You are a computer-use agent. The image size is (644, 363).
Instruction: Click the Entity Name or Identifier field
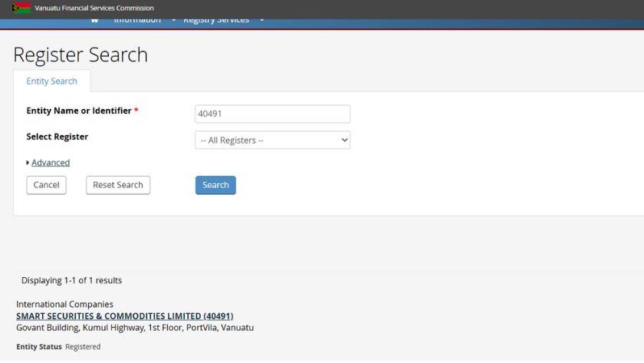tap(272, 114)
